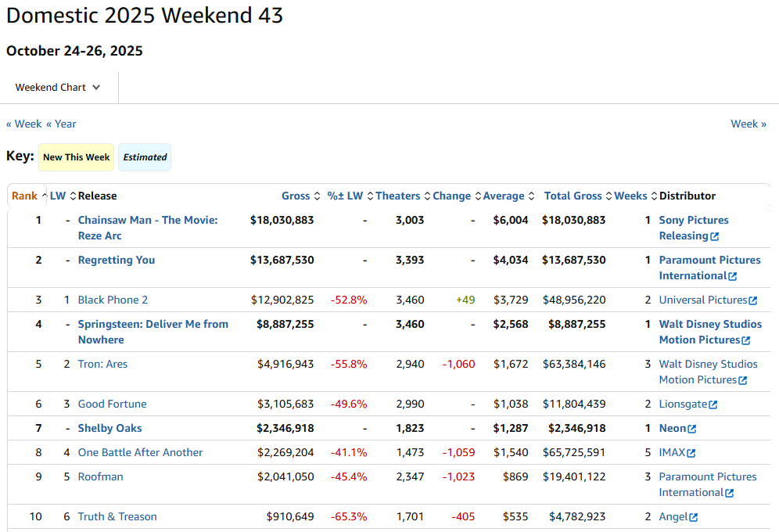Sort by Rank column header
The height and width of the screenshot is (532, 779).
(x=24, y=196)
